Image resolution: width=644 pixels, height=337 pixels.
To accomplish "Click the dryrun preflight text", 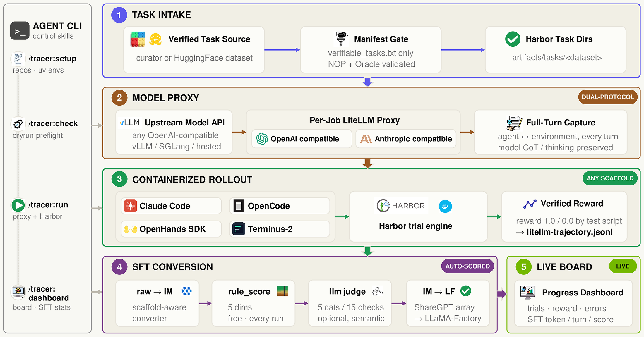I will tap(37, 135).
